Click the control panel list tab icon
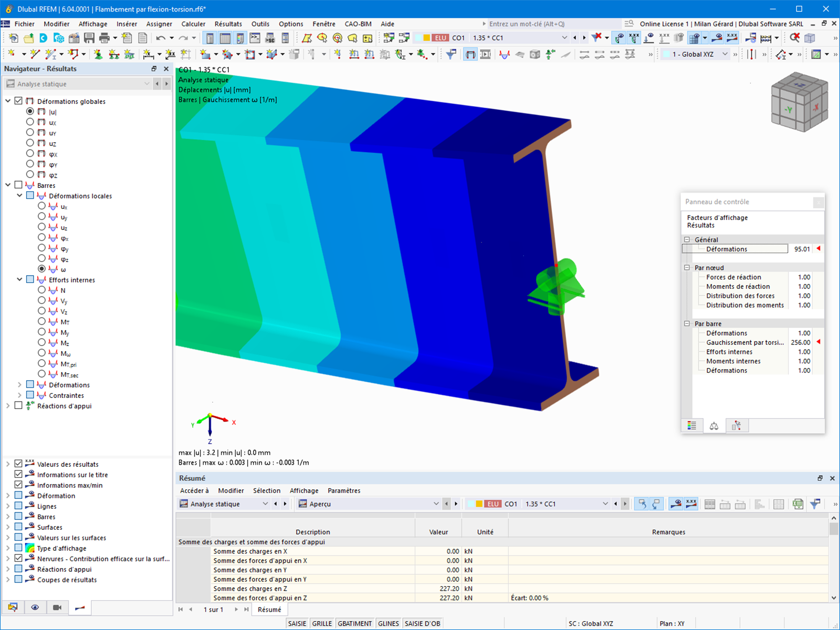The height and width of the screenshot is (630, 840). pos(692,426)
